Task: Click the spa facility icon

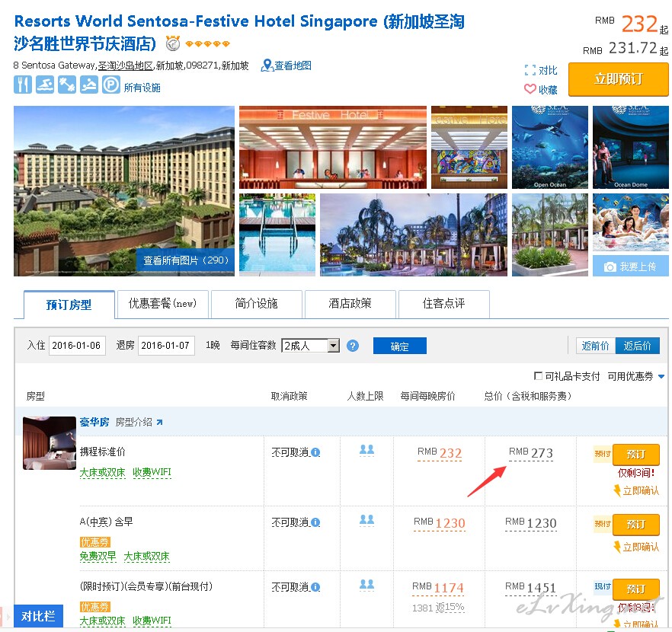Action: pos(89,85)
